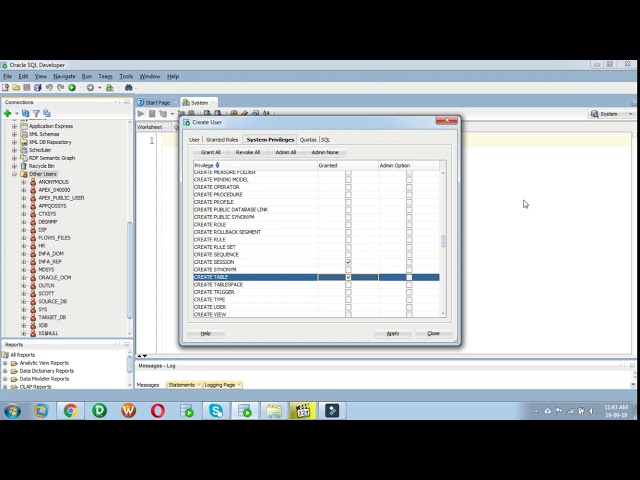Click the Skype icon in the taskbar
Image resolution: width=640 pixels, height=480 pixels.
(216, 411)
